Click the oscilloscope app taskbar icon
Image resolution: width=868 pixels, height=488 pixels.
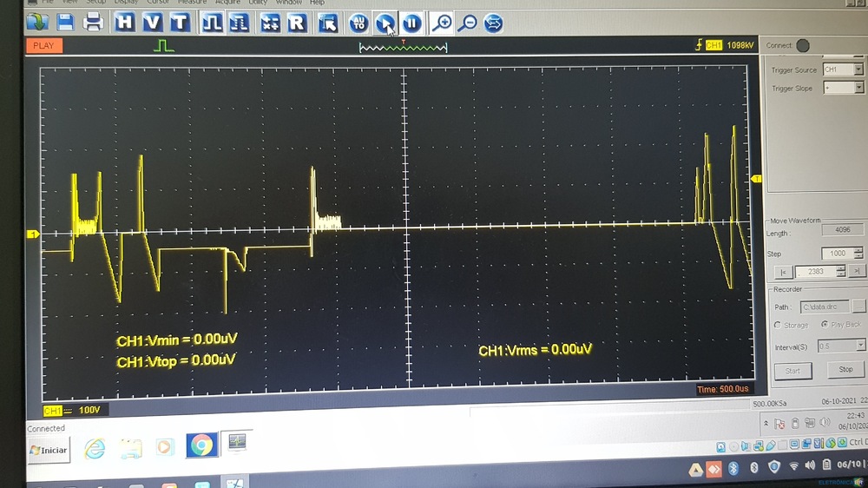237,441
